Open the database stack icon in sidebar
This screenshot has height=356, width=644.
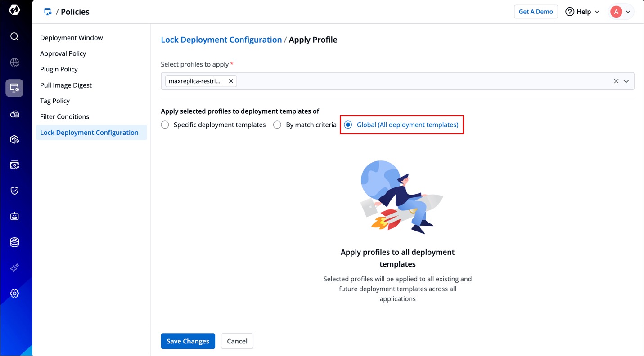click(x=14, y=242)
